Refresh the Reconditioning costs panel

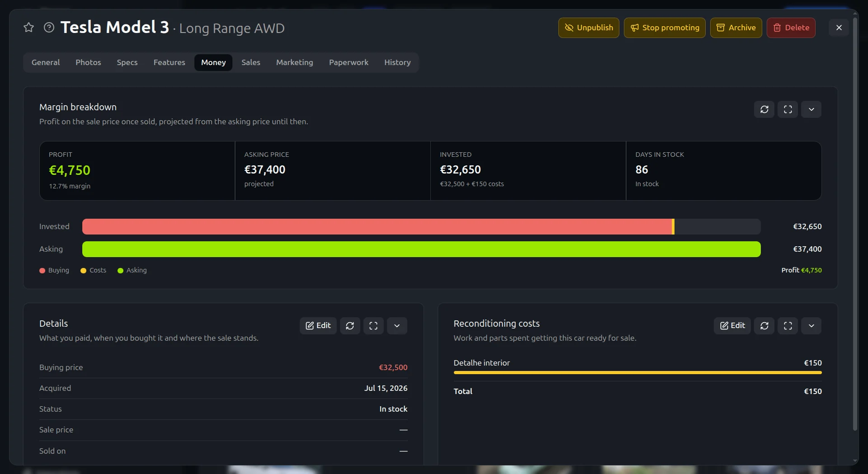tap(764, 326)
